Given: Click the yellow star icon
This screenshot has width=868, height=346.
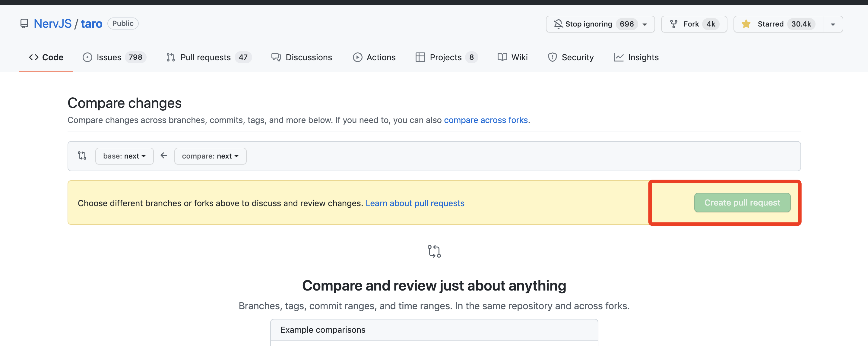Looking at the screenshot, I should click(x=746, y=24).
